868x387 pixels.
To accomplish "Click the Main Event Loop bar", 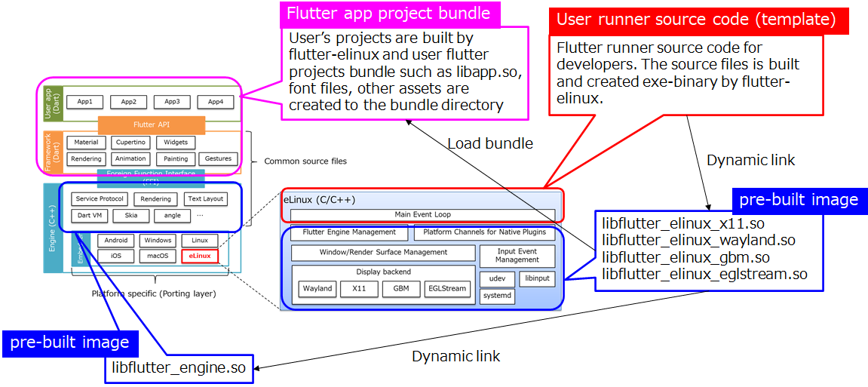I will click(422, 215).
